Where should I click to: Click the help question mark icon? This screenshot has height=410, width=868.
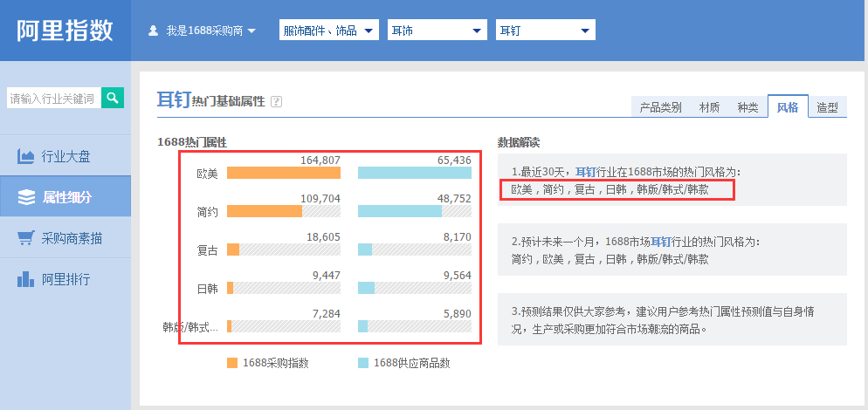pyautogui.click(x=277, y=101)
